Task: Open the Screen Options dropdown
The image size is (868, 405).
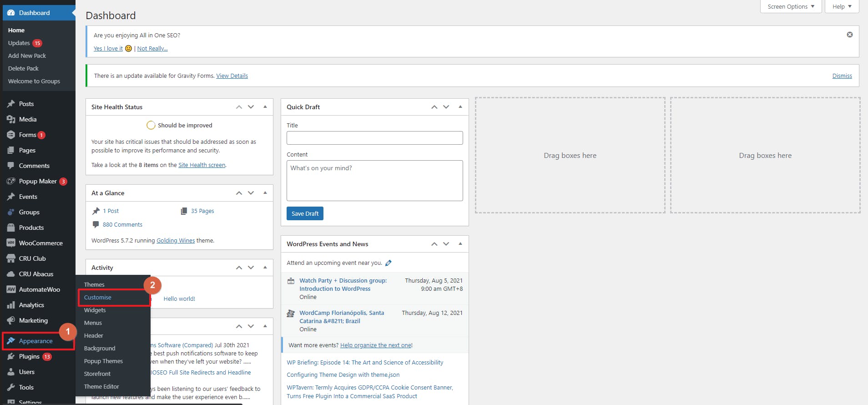Action: tap(791, 6)
